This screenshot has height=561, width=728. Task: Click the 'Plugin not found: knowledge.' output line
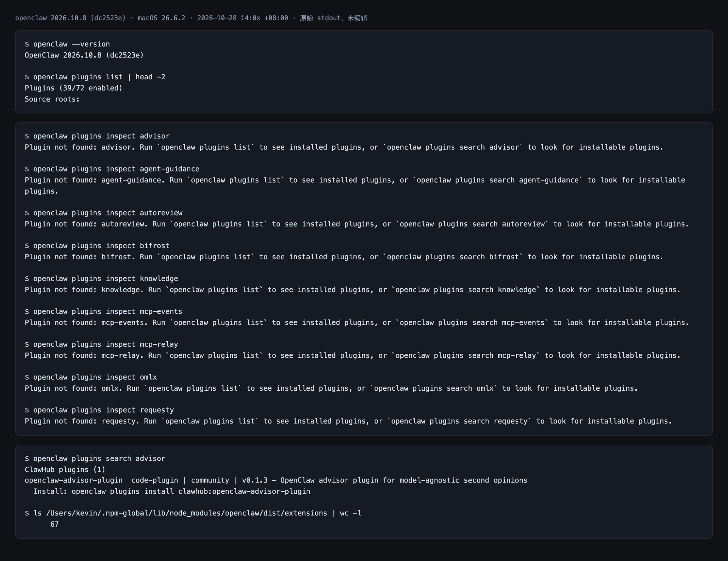click(353, 290)
